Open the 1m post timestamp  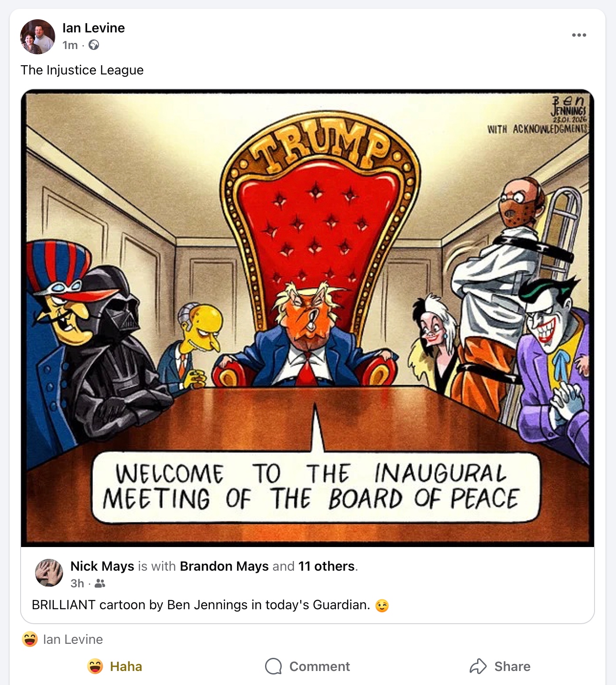pos(70,45)
